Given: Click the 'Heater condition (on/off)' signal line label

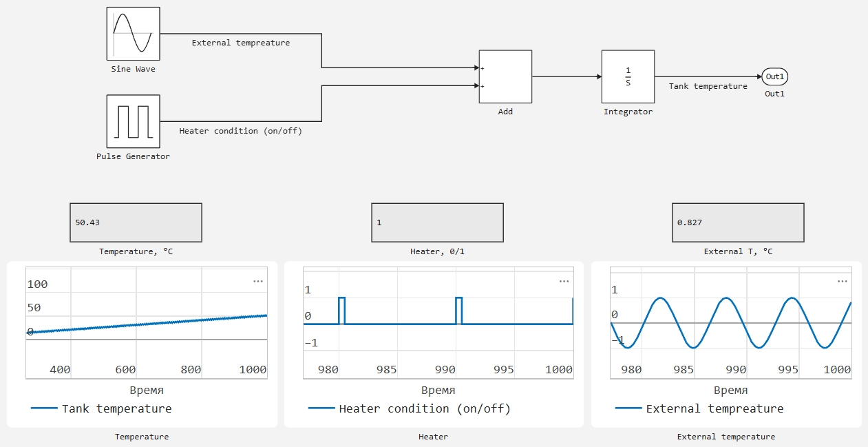Looking at the screenshot, I should click(x=240, y=131).
